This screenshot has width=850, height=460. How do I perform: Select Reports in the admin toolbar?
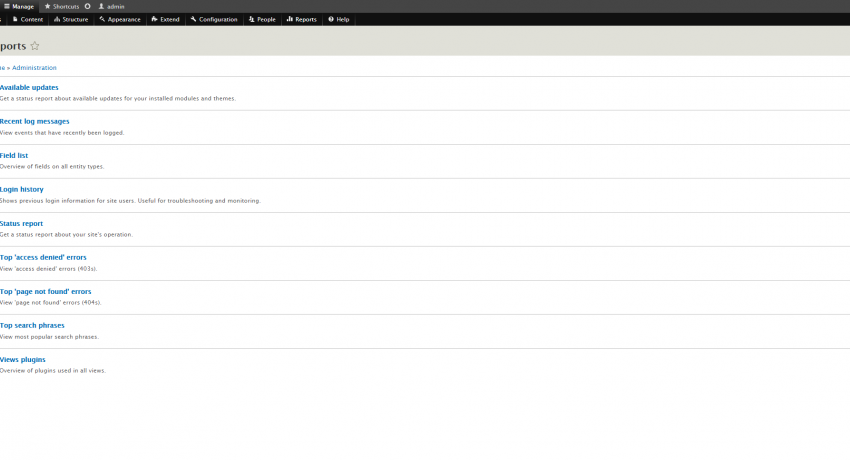pos(301,20)
